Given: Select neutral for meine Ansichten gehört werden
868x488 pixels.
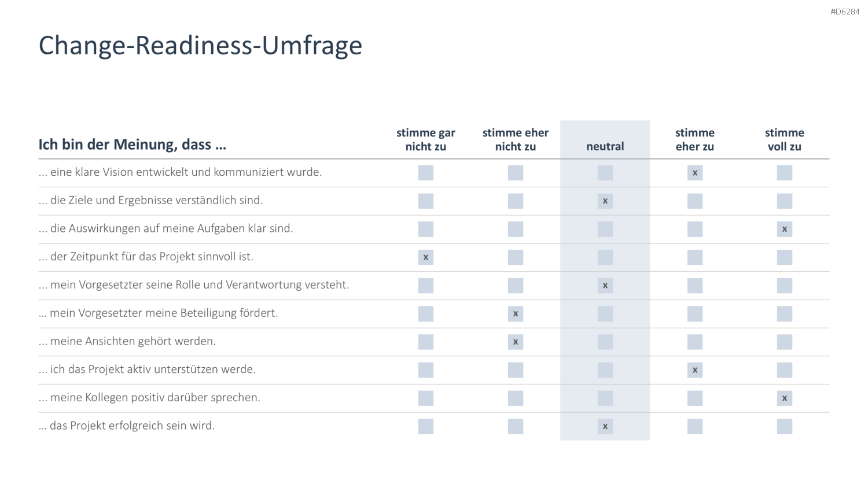Looking at the screenshot, I should 605,342.
